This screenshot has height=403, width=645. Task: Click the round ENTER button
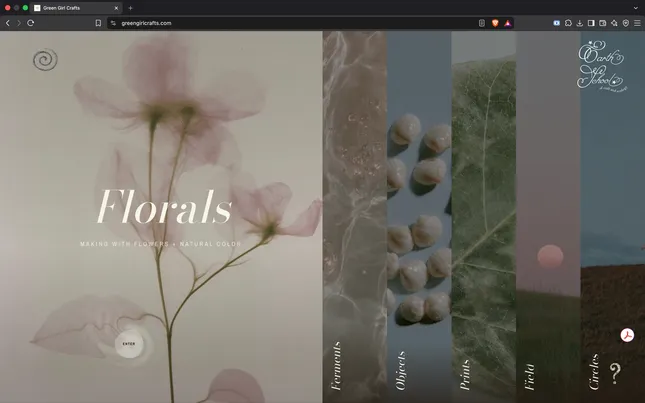click(129, 344)
